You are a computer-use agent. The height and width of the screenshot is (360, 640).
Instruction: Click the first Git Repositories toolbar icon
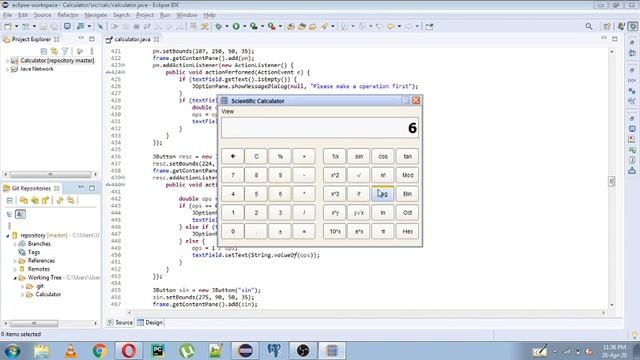pos(9,200)
